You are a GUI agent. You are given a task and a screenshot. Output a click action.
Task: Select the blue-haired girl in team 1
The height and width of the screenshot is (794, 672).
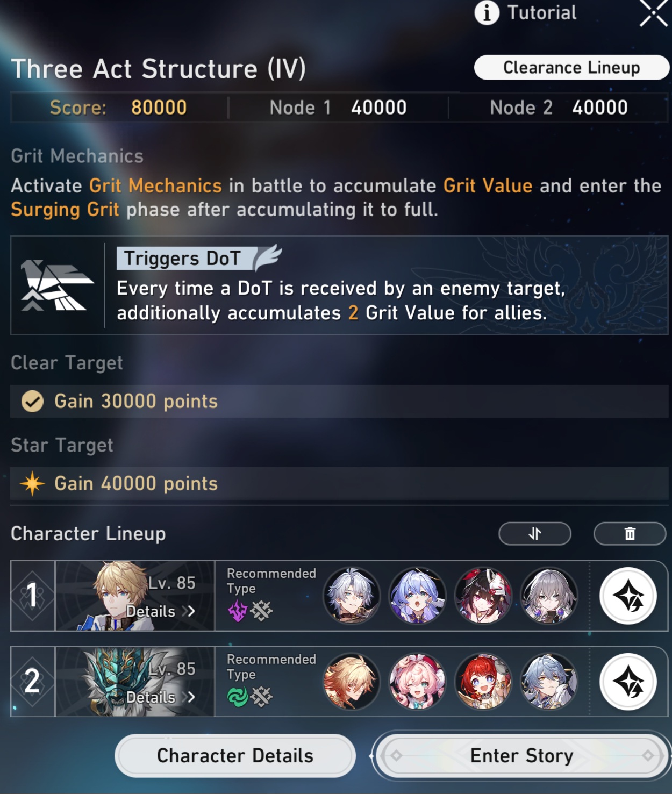[417, 596]
